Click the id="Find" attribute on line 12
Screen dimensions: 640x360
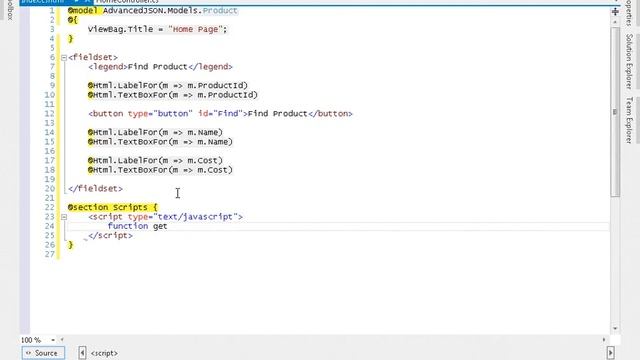click(220, 114)
